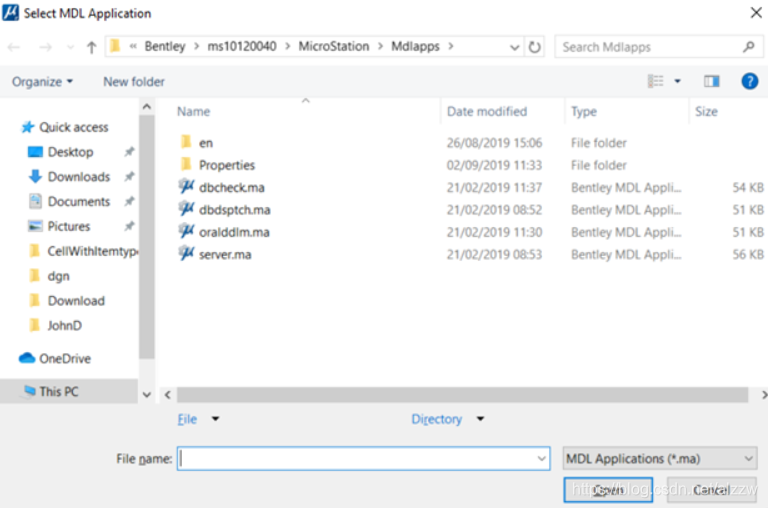Screen dimensions: 768x508
Task: Select the server.ma application icon
Action: pos(186,254)
